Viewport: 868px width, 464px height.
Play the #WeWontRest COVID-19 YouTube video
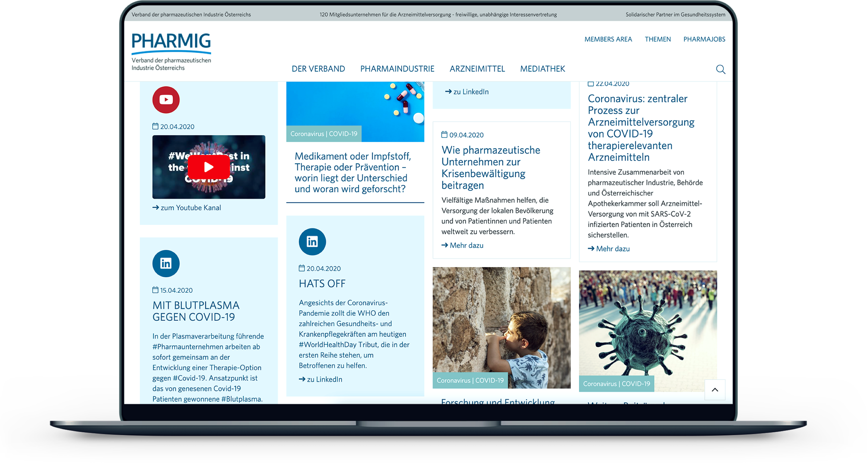coord(209,167)
